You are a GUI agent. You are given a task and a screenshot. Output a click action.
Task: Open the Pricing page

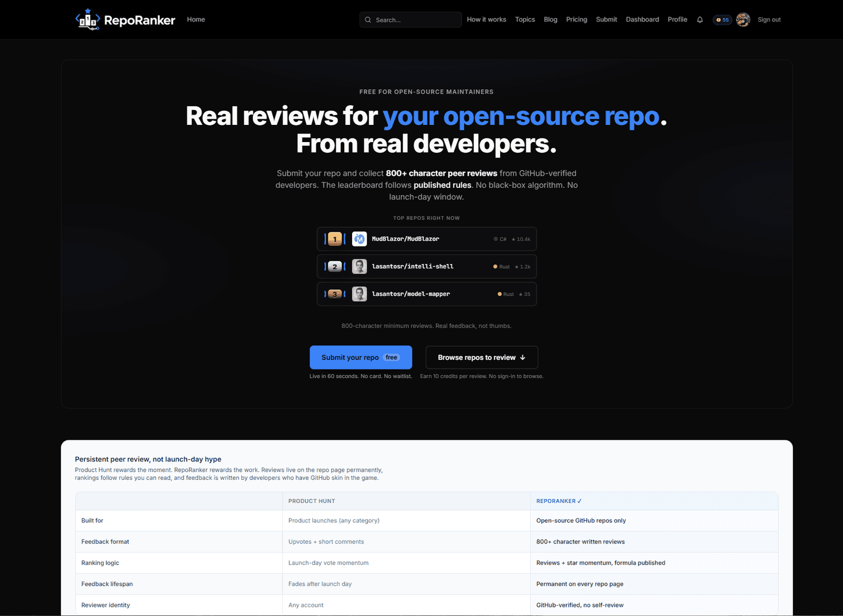click(576, 19)
